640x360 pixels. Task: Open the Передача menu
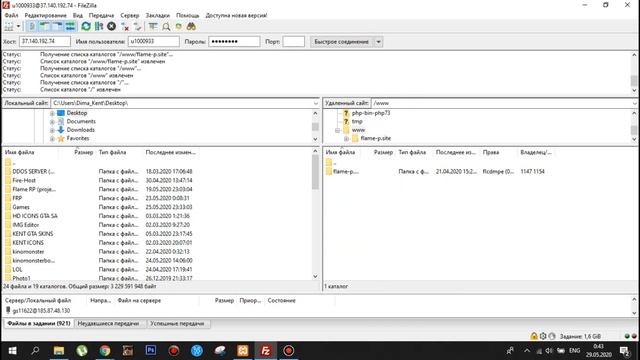coord(101,15)
